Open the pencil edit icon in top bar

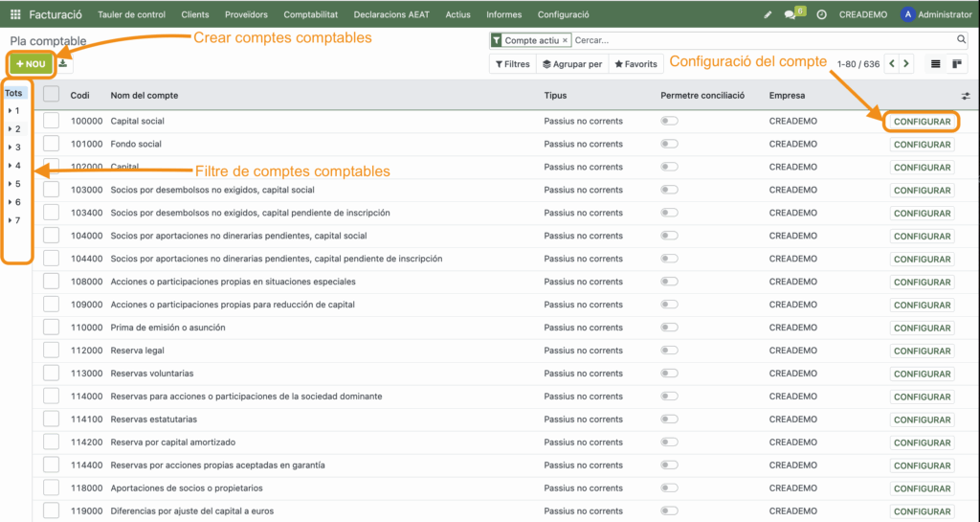[767, 15]
